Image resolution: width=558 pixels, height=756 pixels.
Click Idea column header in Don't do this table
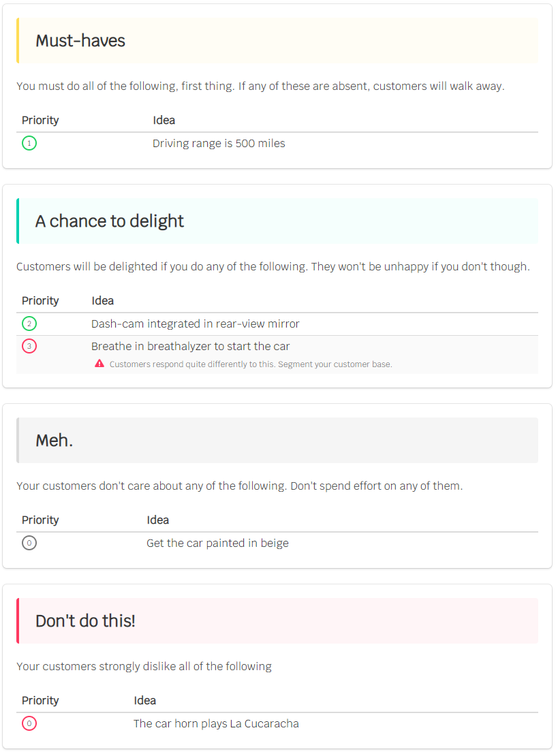144,700
